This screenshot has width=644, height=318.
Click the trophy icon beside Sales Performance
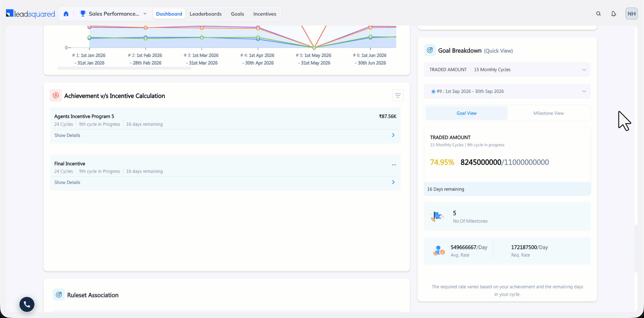click(x=83, y=13)
